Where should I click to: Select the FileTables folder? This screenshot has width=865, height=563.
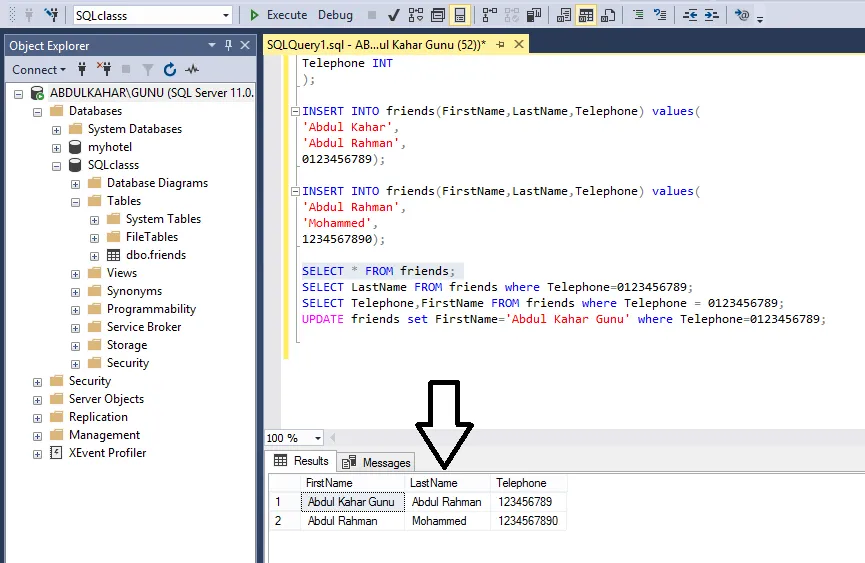152,237
